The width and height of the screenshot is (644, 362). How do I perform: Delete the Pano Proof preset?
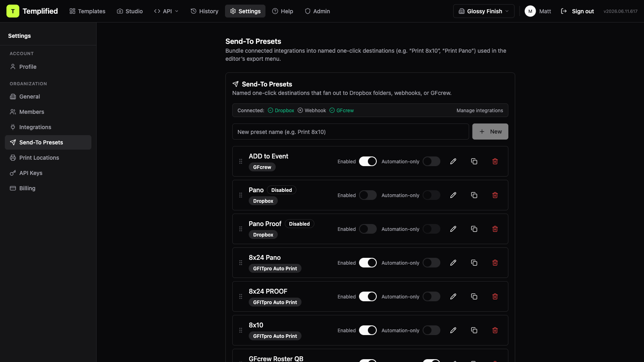click(495, 229)
